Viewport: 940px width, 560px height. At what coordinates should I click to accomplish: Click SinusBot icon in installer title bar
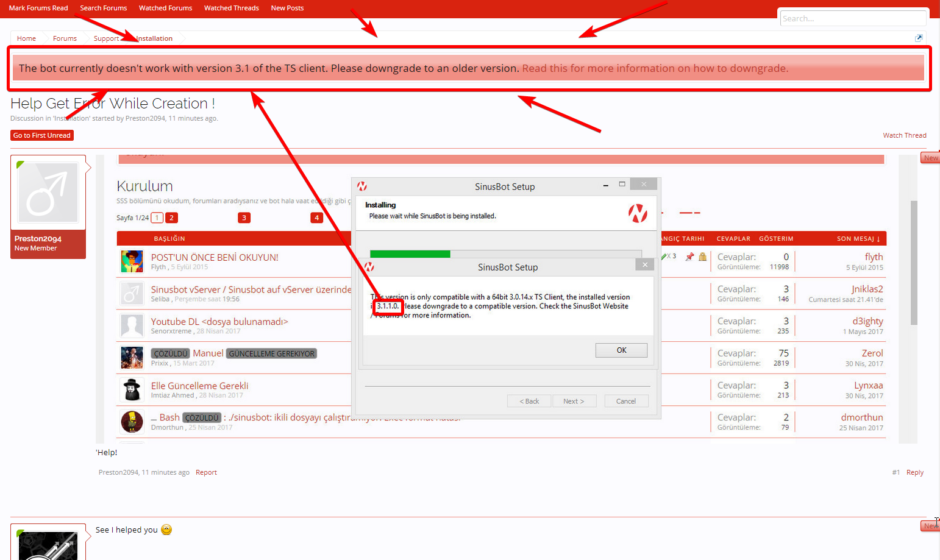tap(362, 186)
